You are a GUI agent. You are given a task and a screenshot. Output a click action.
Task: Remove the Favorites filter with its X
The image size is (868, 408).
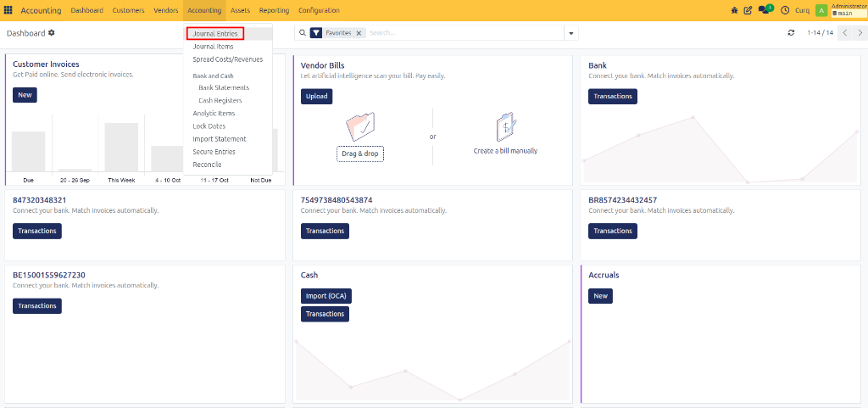point(359,33)
